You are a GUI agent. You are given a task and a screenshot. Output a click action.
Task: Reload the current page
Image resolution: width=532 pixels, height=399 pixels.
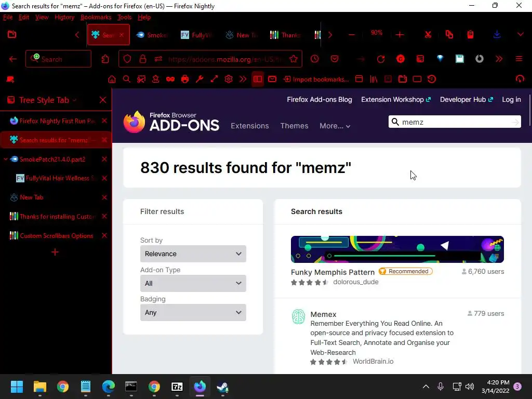[381, 59]
